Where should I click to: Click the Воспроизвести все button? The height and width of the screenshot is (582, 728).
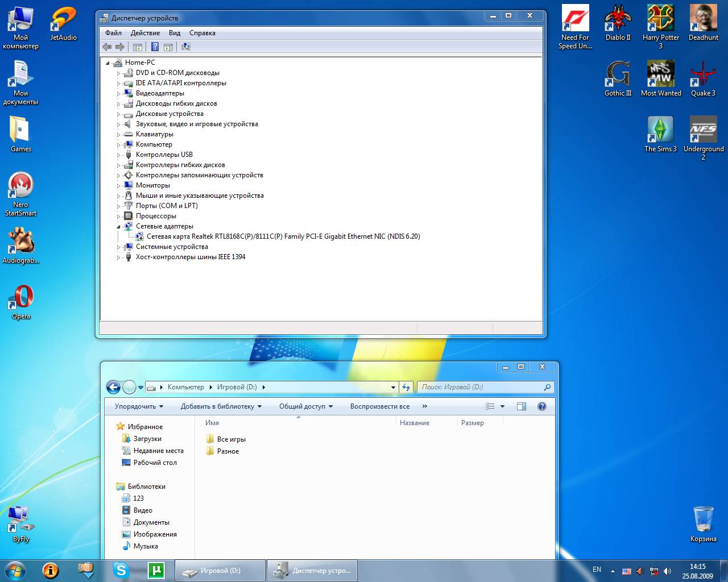(x=379, y=406)
